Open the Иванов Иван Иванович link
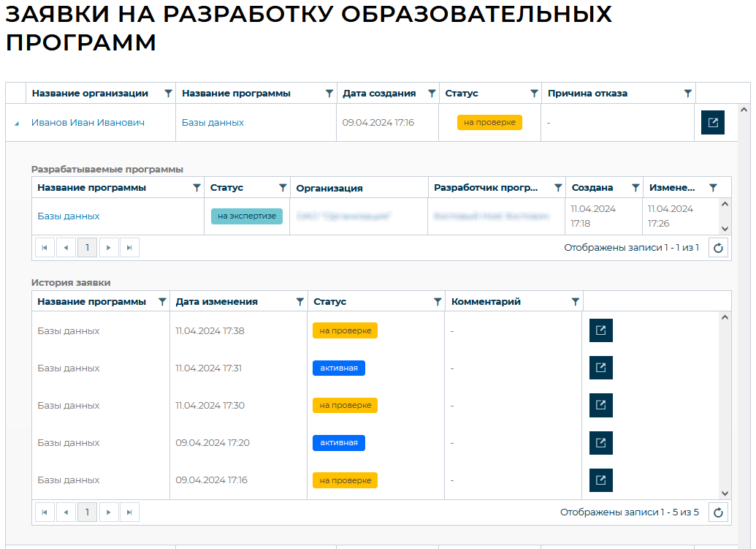The width and height of the screenshot is (756, 549). 88,123
